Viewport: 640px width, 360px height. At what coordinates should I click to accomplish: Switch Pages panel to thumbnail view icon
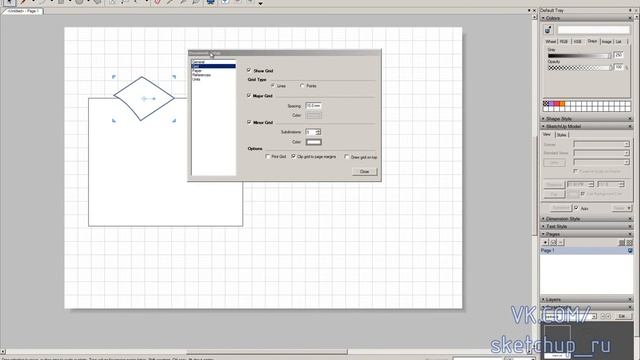629,242
